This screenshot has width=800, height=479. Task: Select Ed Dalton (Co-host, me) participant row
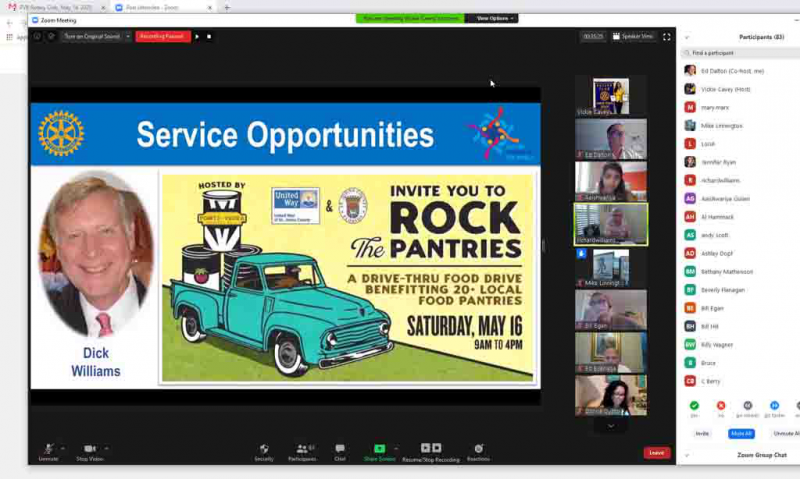(x=741, y=71)
